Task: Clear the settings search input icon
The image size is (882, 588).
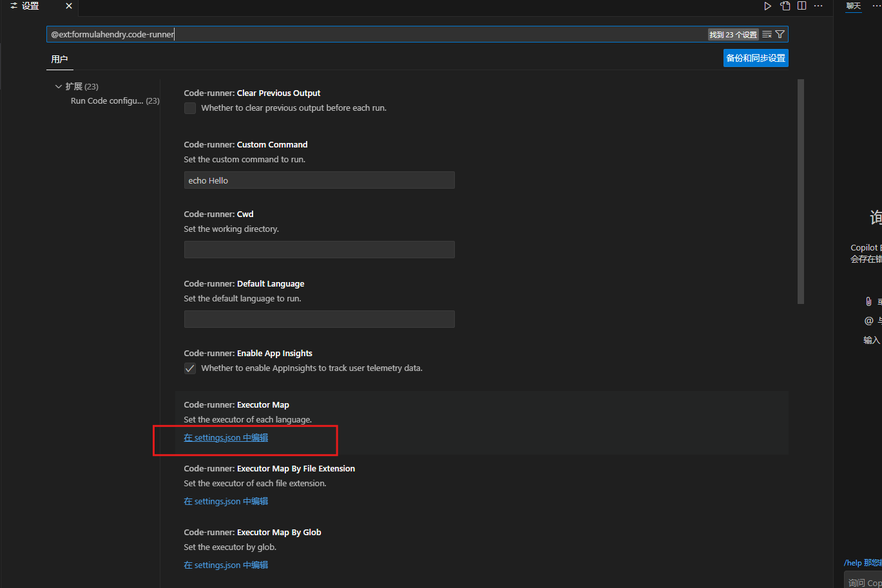Action: pyautogui.click(x=767, y=34)
